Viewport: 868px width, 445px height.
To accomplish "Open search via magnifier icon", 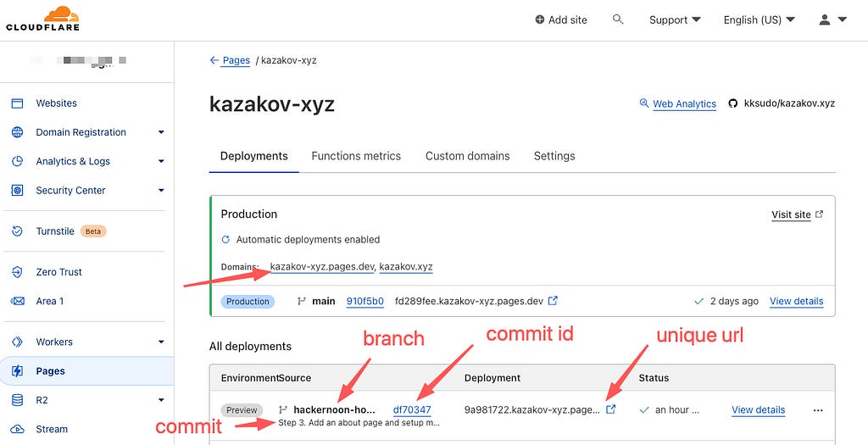I will pyautogui.click(x=618, y=19).
